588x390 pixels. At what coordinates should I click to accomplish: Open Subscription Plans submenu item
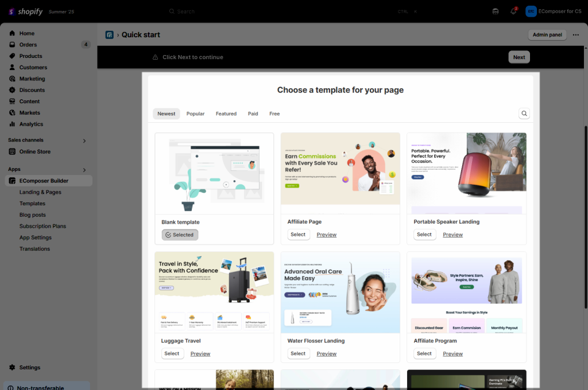pyautogui.click(x=42, y=227)
